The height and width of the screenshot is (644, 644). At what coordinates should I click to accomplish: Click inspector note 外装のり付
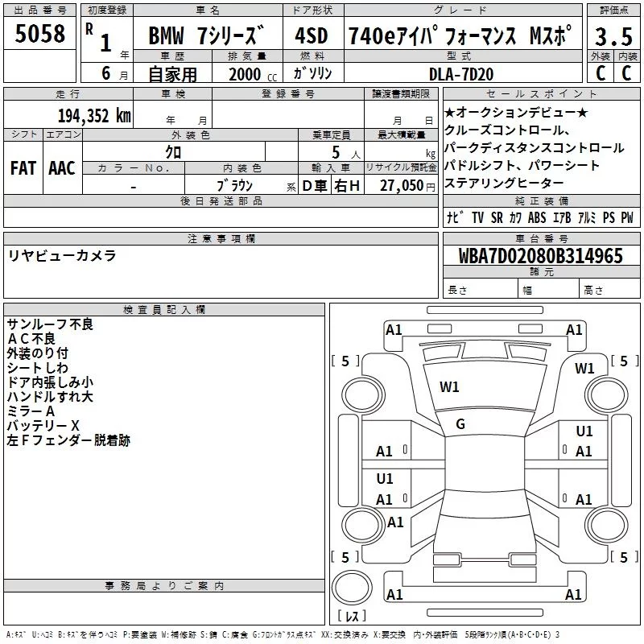coord(37,353)
